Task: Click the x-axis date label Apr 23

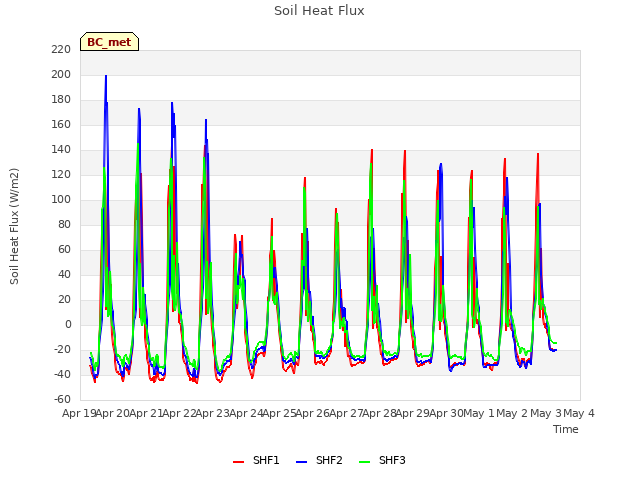Action: (x=212, y=413)
